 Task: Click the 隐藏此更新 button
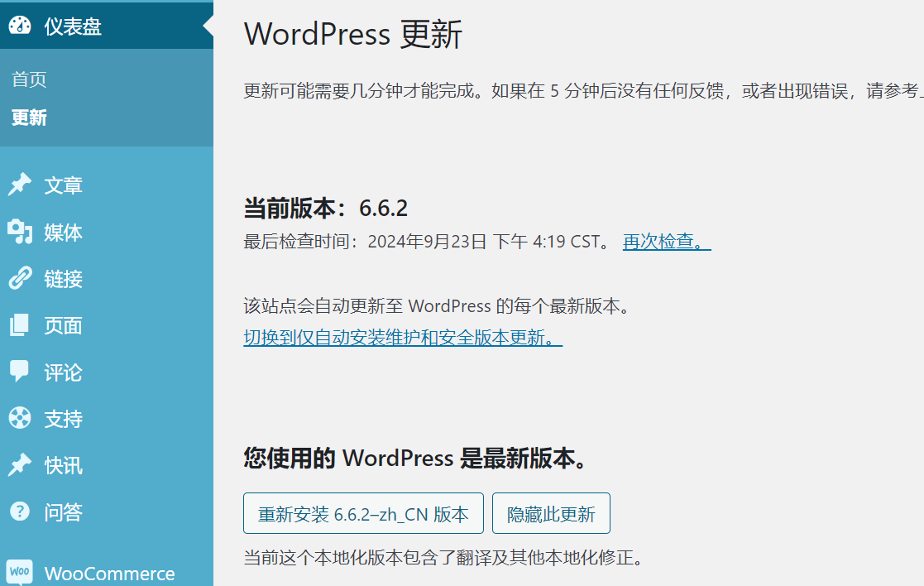(x=550, y=513)
